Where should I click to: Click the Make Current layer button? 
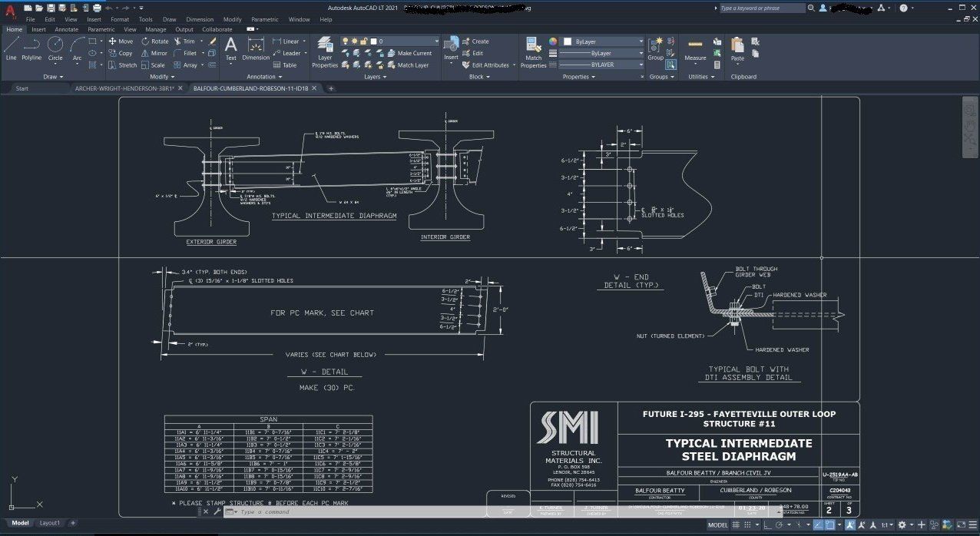(414, 54)
